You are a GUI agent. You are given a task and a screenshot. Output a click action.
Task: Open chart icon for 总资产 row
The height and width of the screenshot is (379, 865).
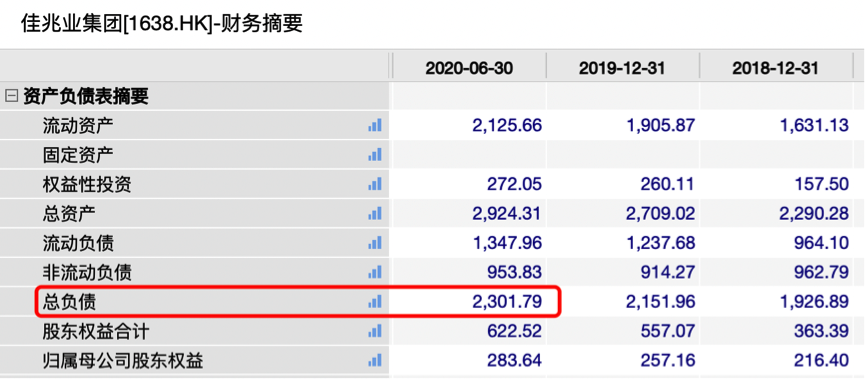point(375,213)
